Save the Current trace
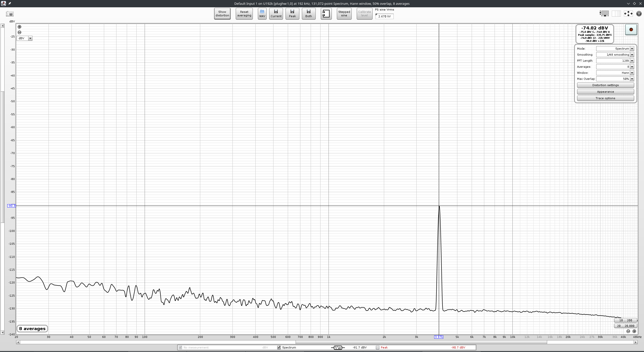Viewport: 644px width, 352px height. 276,14
